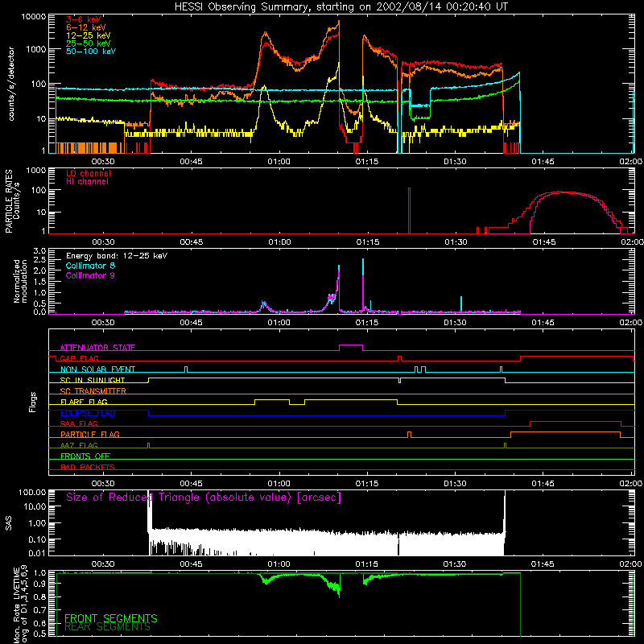
Task: Click the FRONT SEGMENTS legend label
Action: click(x=111, y=618)
